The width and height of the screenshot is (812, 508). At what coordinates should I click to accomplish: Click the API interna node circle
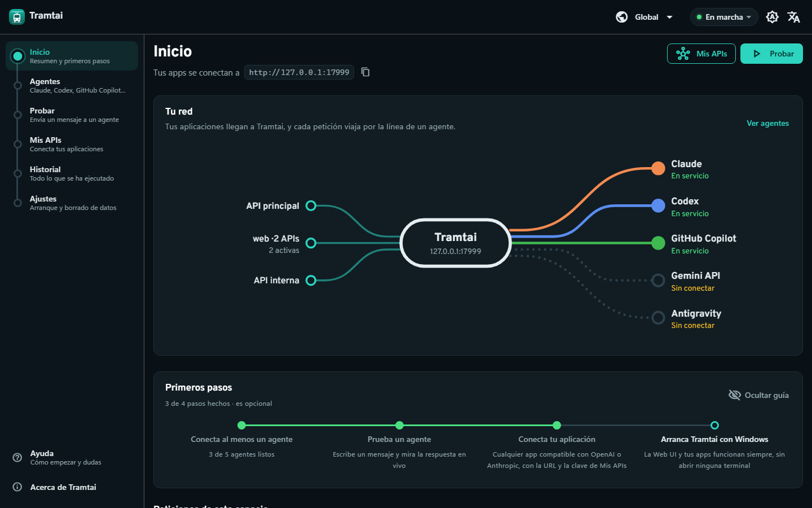click(x=311, y=280)
